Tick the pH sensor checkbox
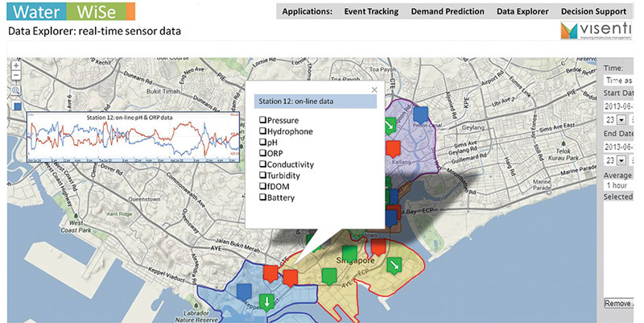This screenshot has height=323, width=644. tap(263, 142)
